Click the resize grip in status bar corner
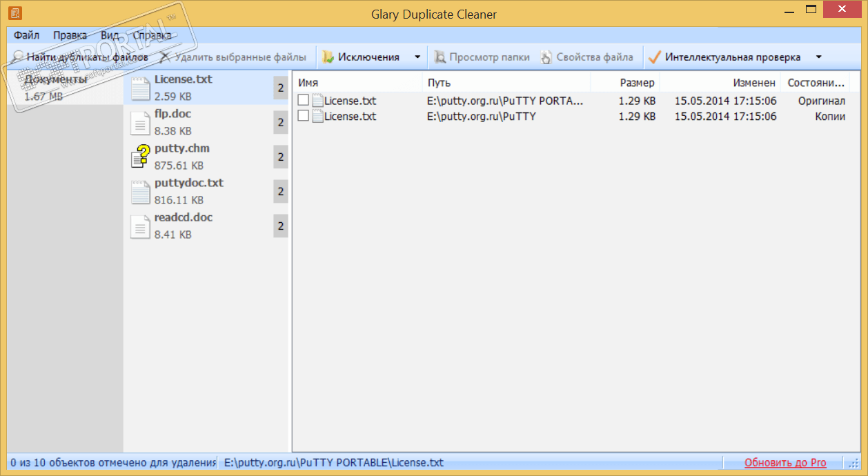The width and height of the screenshot is (868, 476). pyautogui.click(x=854, y=464)
